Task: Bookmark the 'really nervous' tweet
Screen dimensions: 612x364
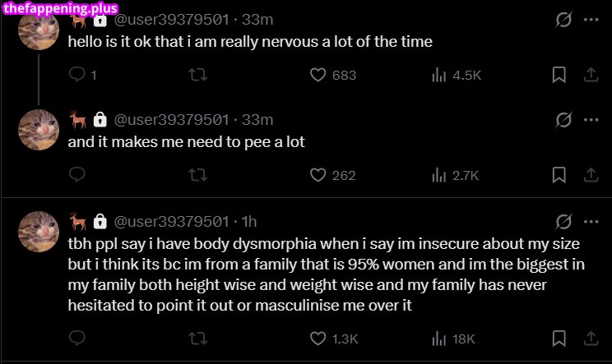Action: (x=559, y=75)
